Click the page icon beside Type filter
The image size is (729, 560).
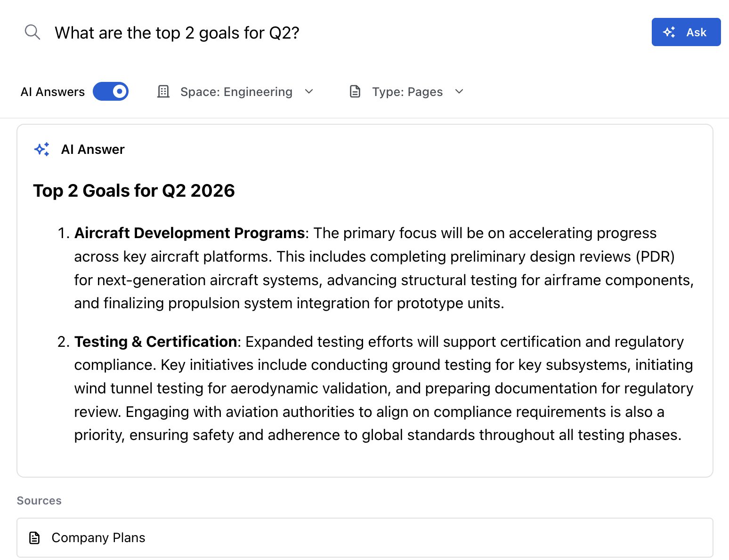(355, 91)
